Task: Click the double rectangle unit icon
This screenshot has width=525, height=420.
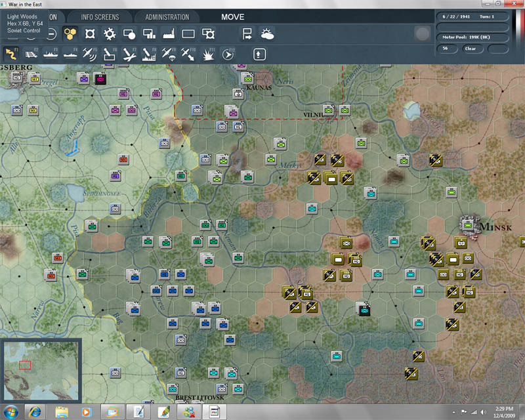Action: point(208,34)
